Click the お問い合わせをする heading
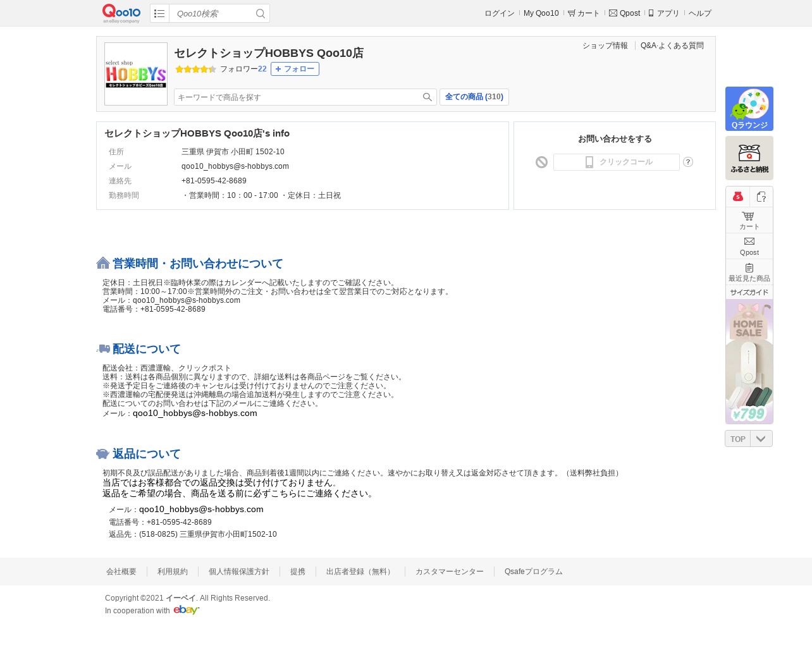This screenshot has width=812, height=655. [615, 139]
